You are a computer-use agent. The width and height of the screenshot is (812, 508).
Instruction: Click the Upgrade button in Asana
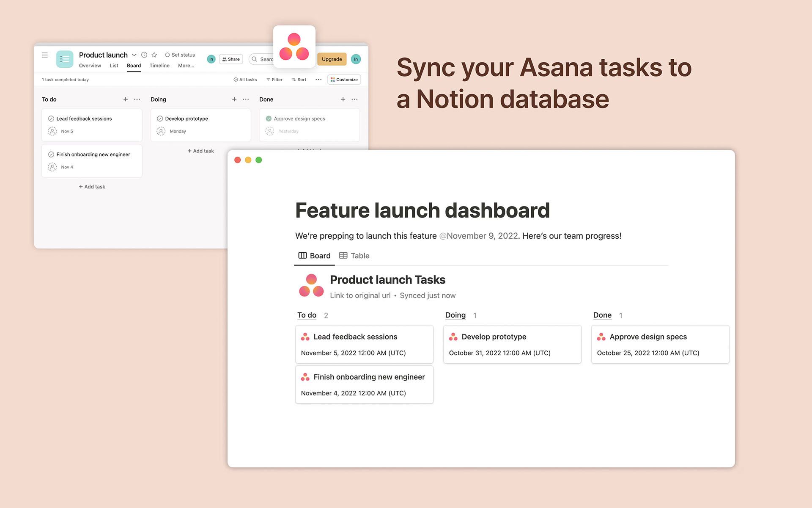pos(332,59)
